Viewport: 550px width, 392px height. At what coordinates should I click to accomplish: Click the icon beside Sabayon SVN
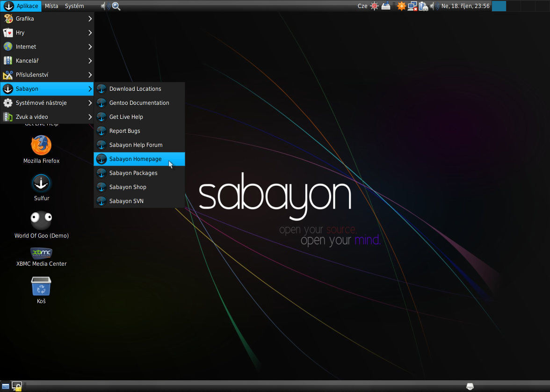tap(101, 201)
